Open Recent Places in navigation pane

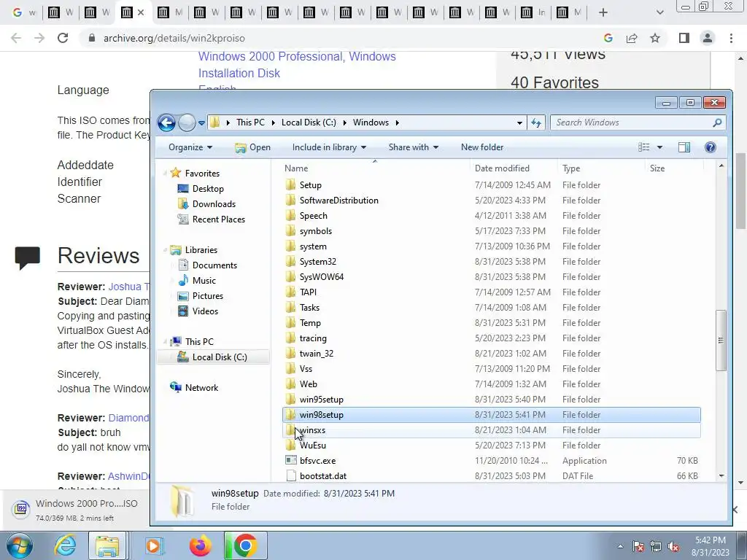click(x=218, y=219)
